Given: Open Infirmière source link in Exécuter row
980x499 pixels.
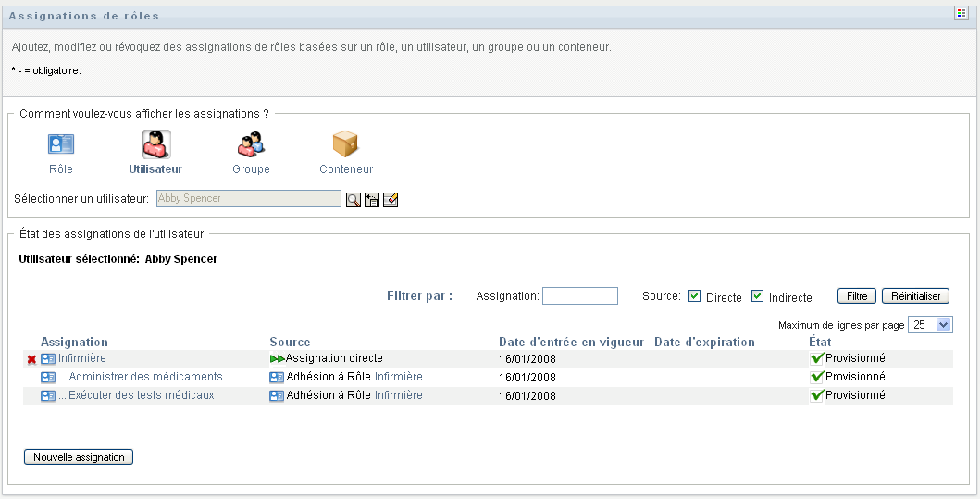Looking at the screenshot, I should click(399, 395).
